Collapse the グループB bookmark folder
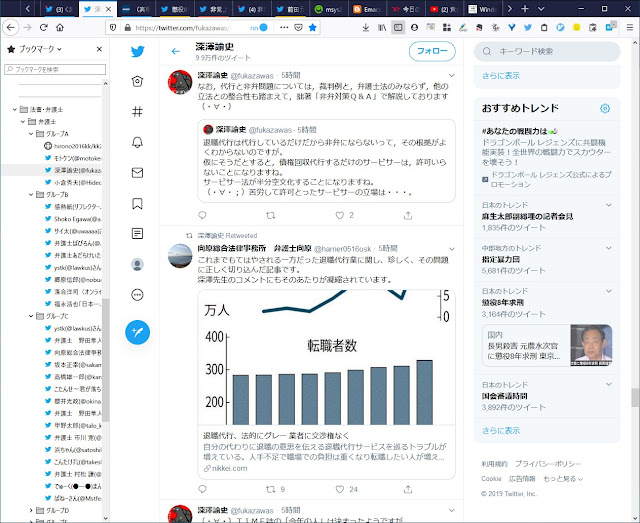 pos(31,194)
